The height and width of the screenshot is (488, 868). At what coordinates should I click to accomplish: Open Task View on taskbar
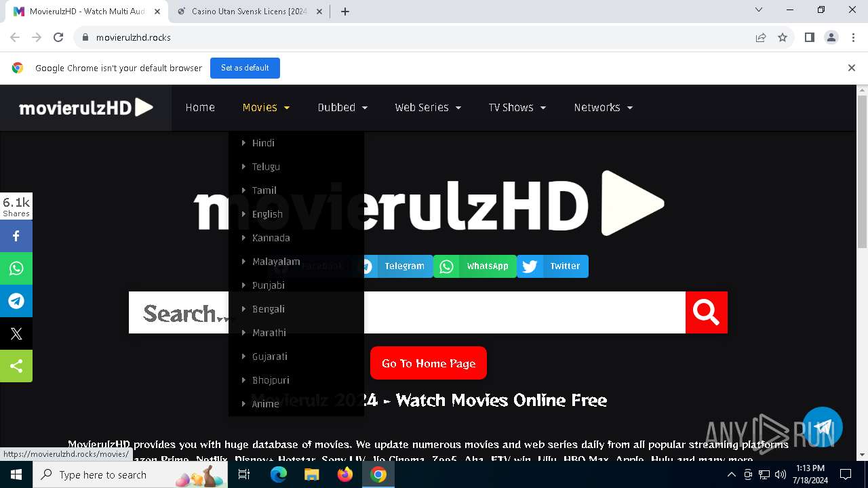point(244,474)
